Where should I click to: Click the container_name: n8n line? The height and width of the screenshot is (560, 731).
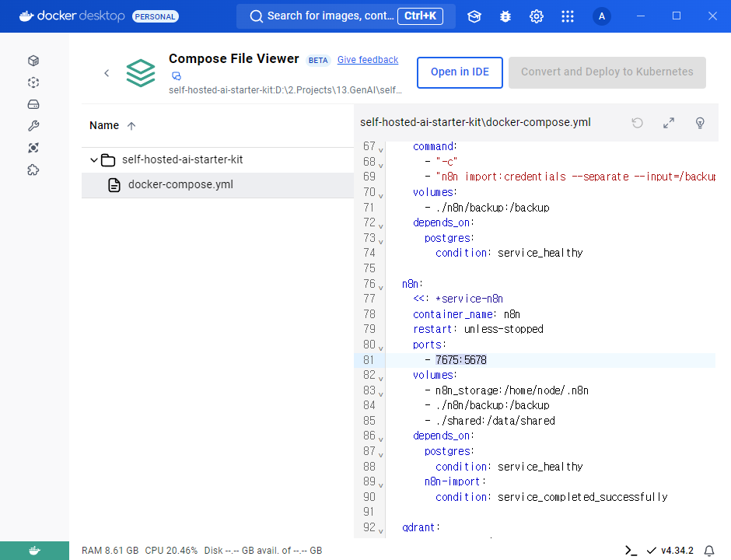tap(466, 314)
